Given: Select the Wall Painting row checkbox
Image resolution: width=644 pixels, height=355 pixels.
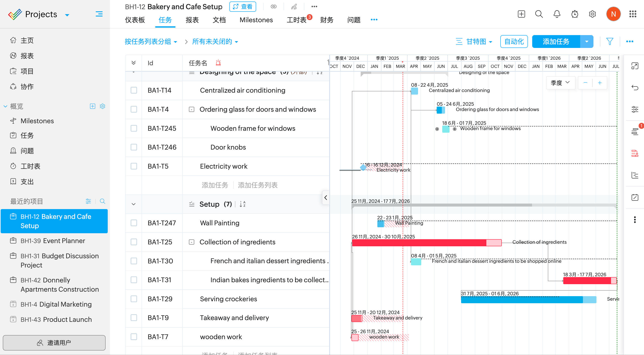Looking at the screenshot, I should pyautogui.click(x=134, y=223).
